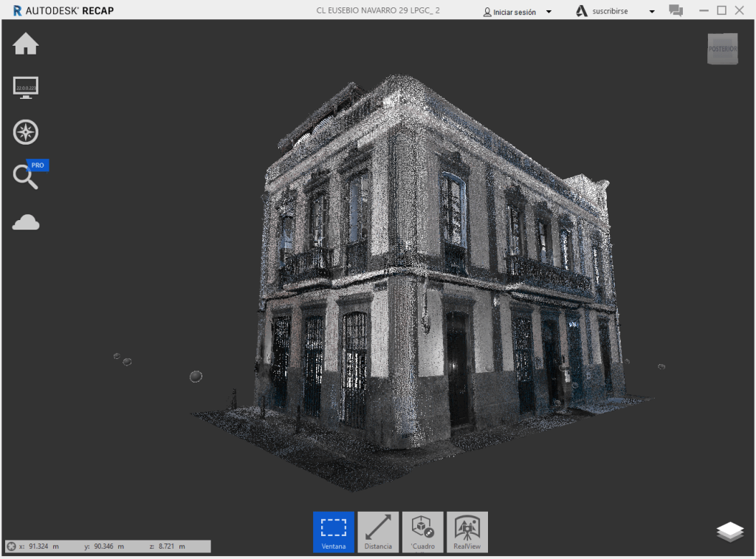Image resolution: width=756 pixels, height=559 pixels.
Task: Click the Iniciar sesión text
Action: pos(514,12)
